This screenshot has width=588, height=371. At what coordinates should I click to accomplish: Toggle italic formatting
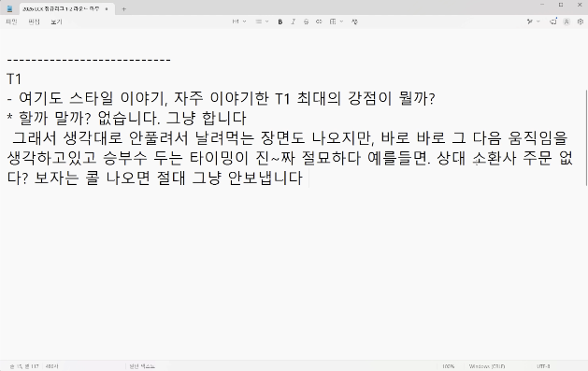294,21
